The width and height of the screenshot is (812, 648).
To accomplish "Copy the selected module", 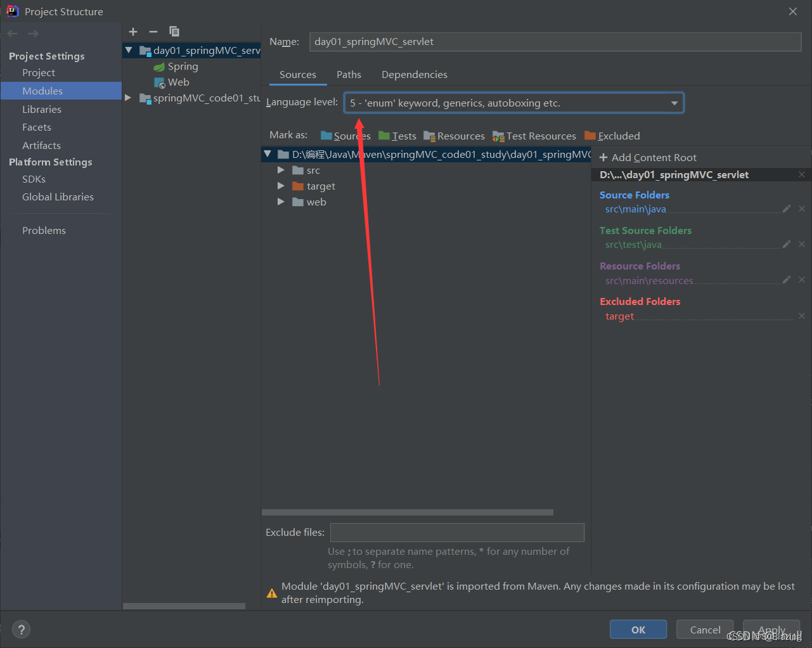I will 174,32.
